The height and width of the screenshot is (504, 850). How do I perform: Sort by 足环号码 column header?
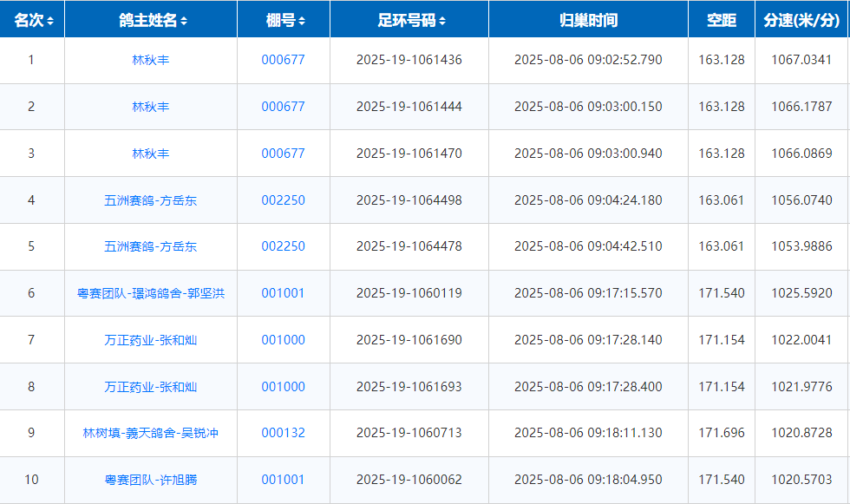[x=410, y=20]
